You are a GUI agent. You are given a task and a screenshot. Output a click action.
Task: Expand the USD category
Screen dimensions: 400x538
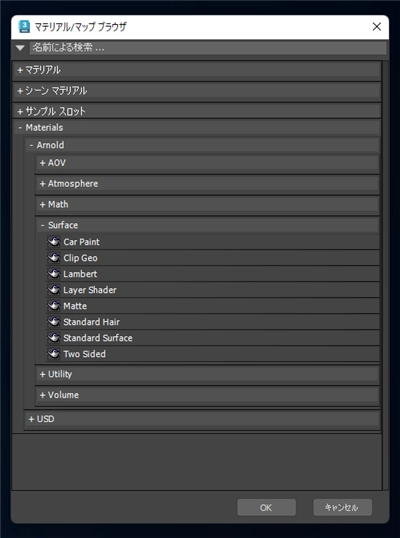tap(202, 419)
